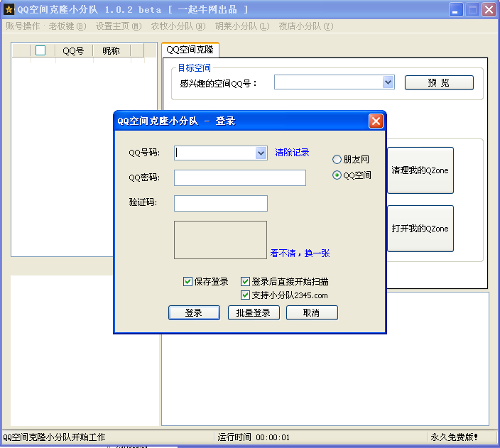Click 看不清，换一张 captcha refresh link
Screen dimensions: 500x448
pyautogui.click(x=300, y=253)
